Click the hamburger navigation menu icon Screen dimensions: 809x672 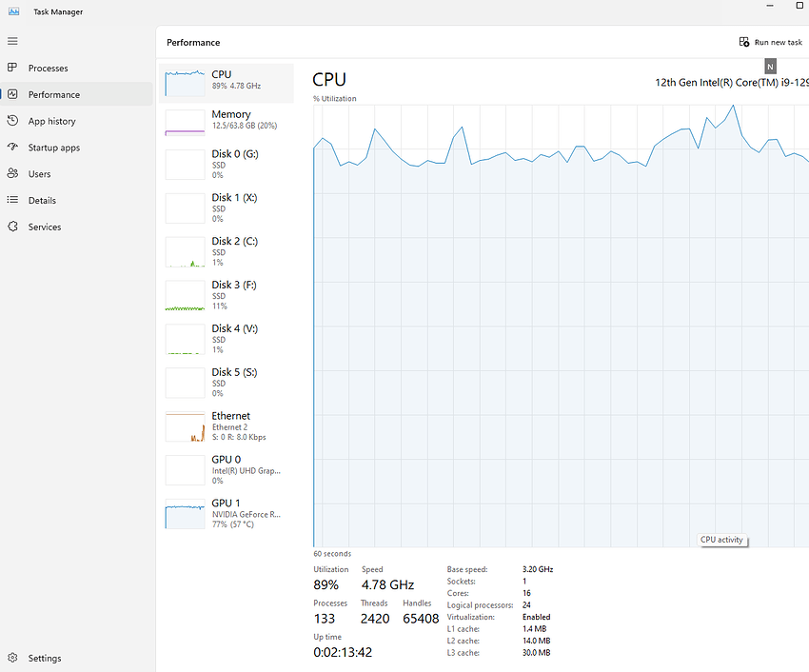(x=12, y=41)
